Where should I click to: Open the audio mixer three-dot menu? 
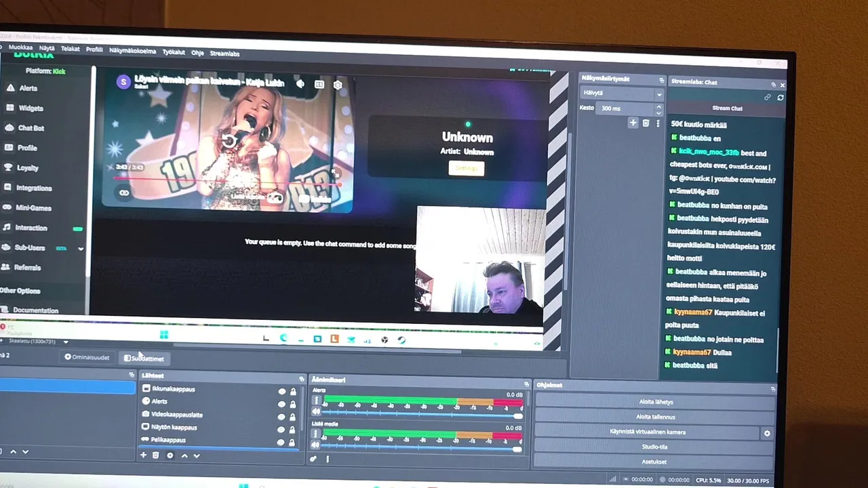click(x=328, y=459)
